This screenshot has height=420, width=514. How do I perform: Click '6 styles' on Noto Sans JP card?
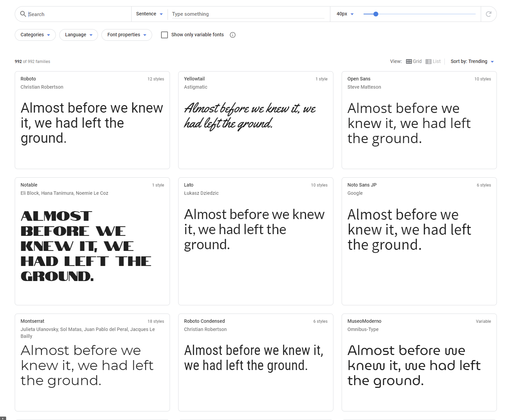pyautogui.click(x=484, y=185)
